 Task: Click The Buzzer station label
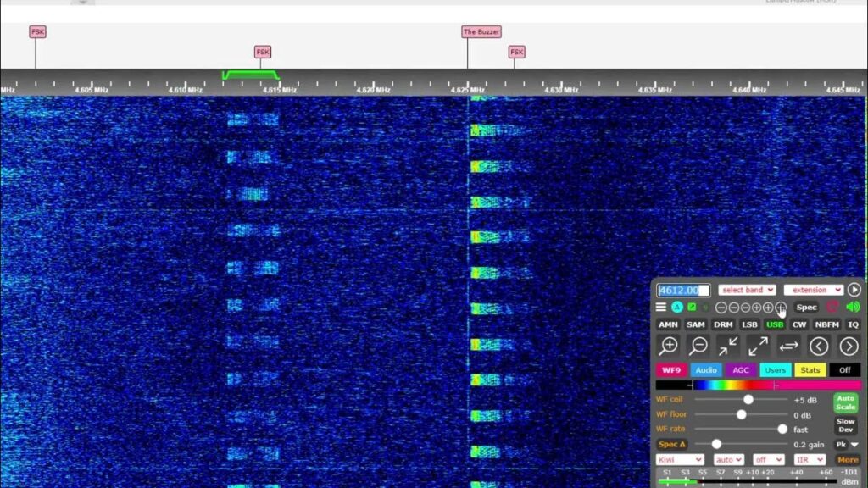pos(481,32)
